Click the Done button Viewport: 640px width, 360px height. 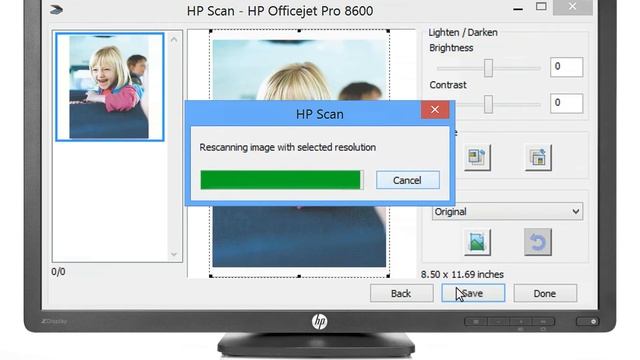coord(545,293)
